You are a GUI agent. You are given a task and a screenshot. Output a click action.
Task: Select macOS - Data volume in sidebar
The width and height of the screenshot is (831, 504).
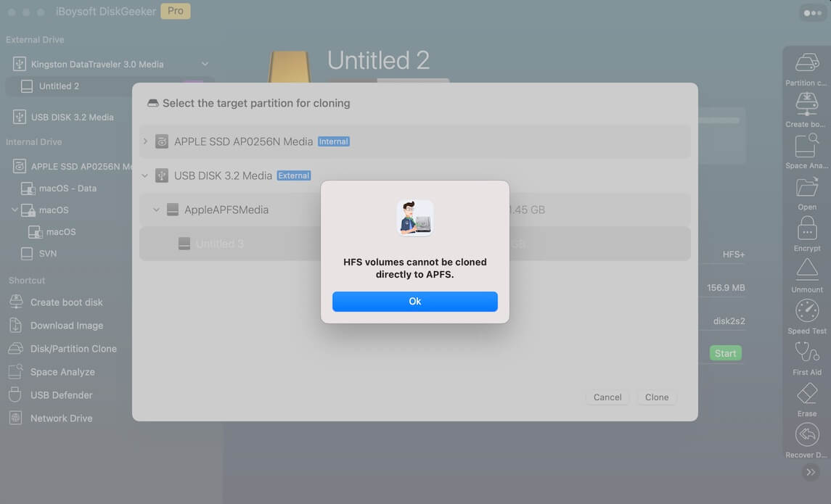coord(67,189)
